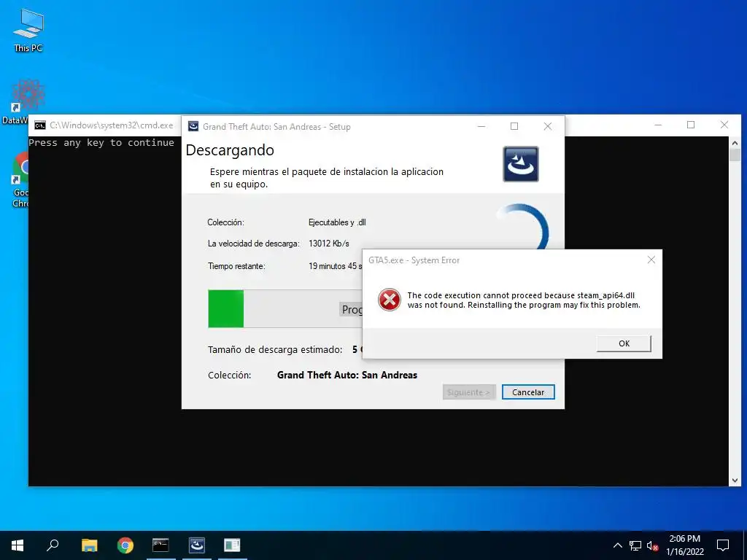Open the last taskbar application icon
Image resolution: width=747 pixels, height=560 pixels.
(232, 545)
